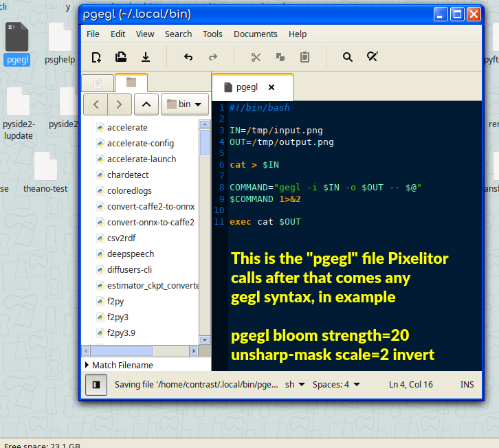Open the Find and Replace tool
This screenshot has height=448, width=499.
(x=372, y=57)
